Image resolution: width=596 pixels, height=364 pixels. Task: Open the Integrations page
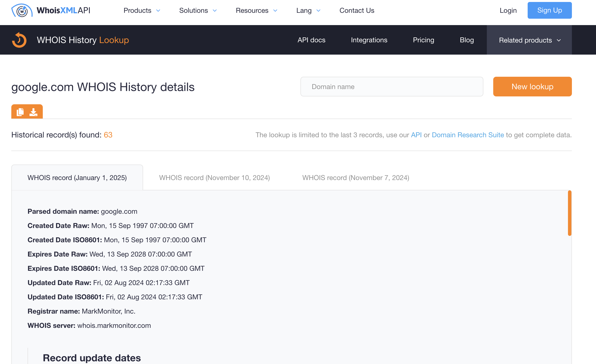[x=369, y=40]
